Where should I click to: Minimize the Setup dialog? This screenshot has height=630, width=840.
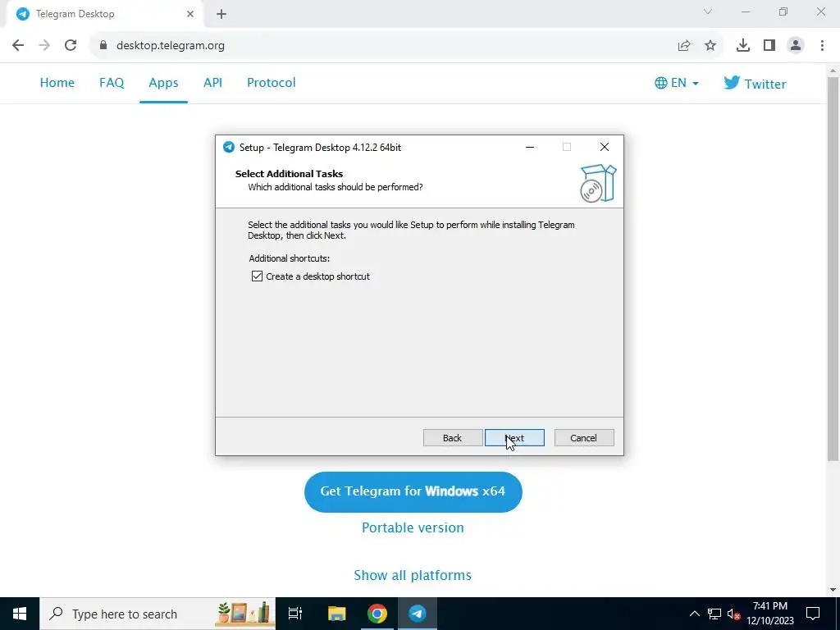coord(530,147)
